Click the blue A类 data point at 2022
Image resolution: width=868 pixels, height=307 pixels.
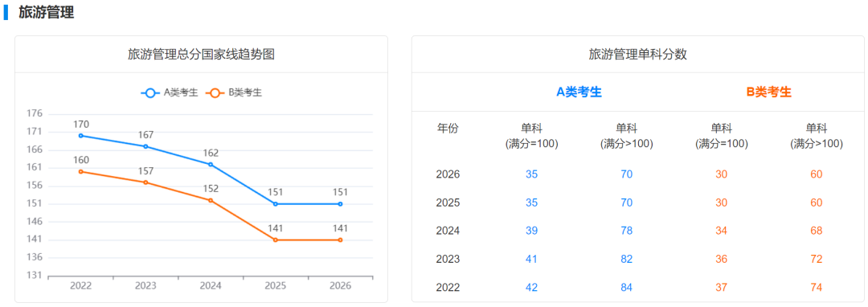(81, 136)
